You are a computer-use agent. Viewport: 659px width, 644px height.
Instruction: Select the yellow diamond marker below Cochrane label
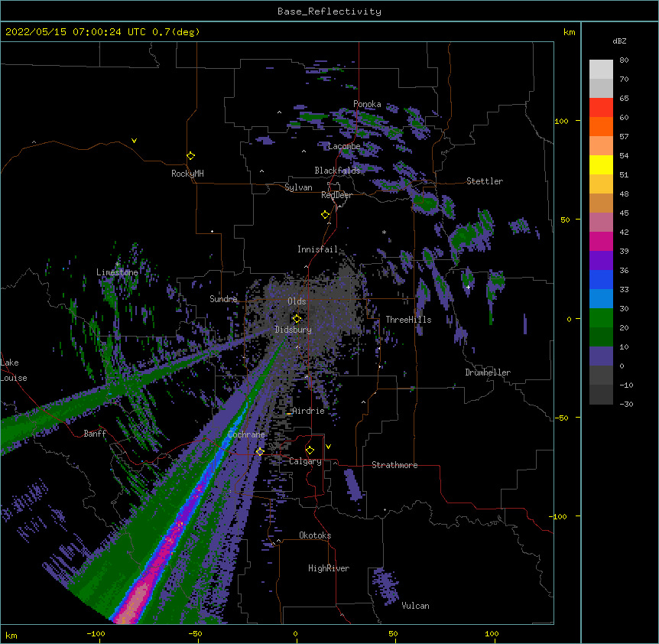(260, 451)
